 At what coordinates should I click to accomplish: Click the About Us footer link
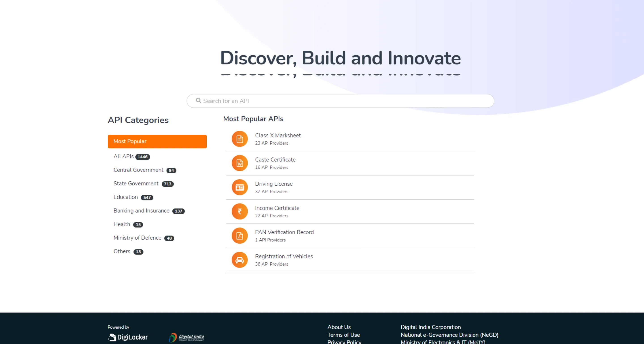pos(339,327)
